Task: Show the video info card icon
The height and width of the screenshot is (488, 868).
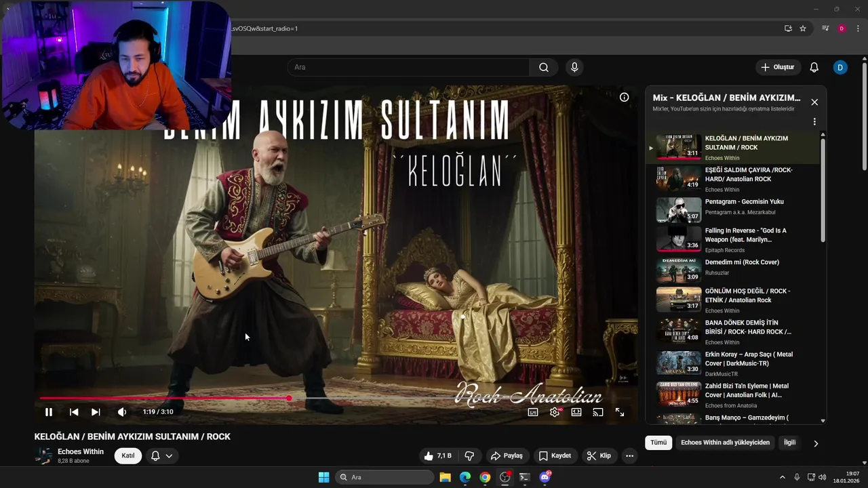Action: 625,97
